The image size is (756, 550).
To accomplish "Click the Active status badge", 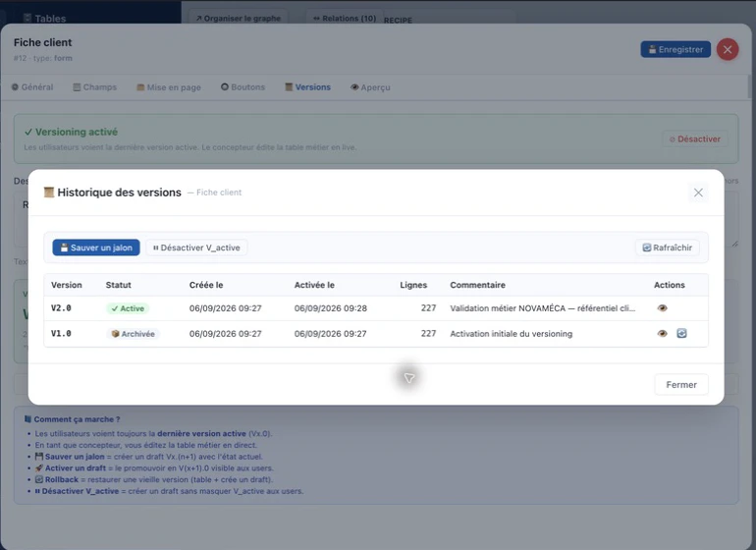I will pos(128,308).
